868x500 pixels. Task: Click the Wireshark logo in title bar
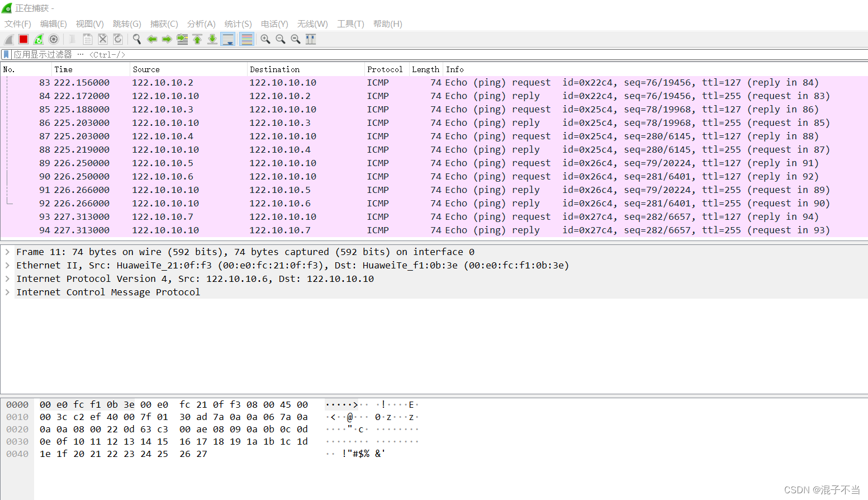click(7, 8)
